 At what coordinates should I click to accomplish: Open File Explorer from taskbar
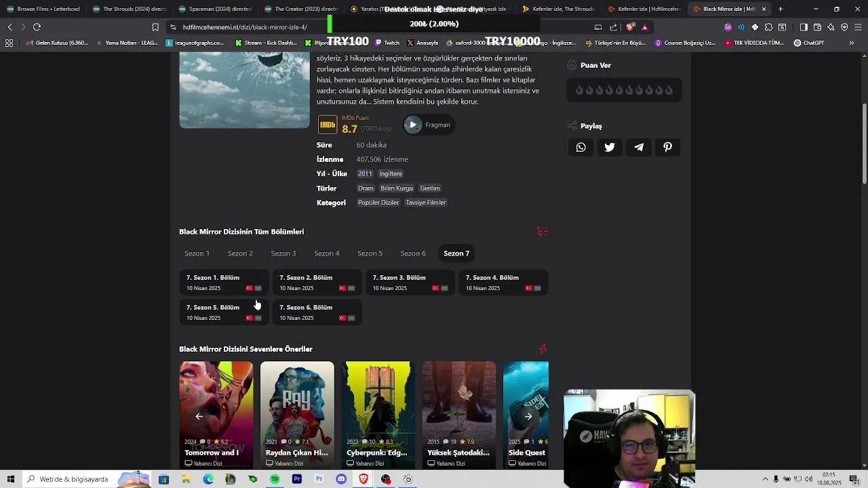(186, 479)
